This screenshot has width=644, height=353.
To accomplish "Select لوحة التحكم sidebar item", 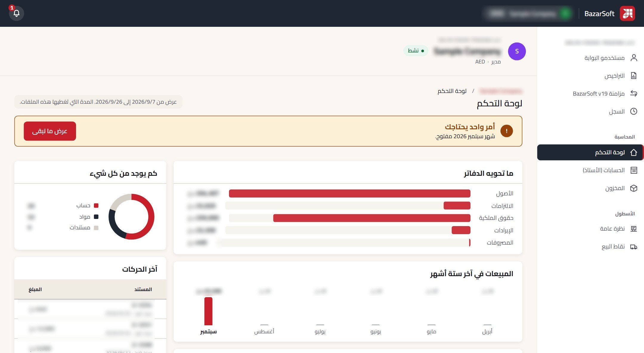I will pos(590,153).
